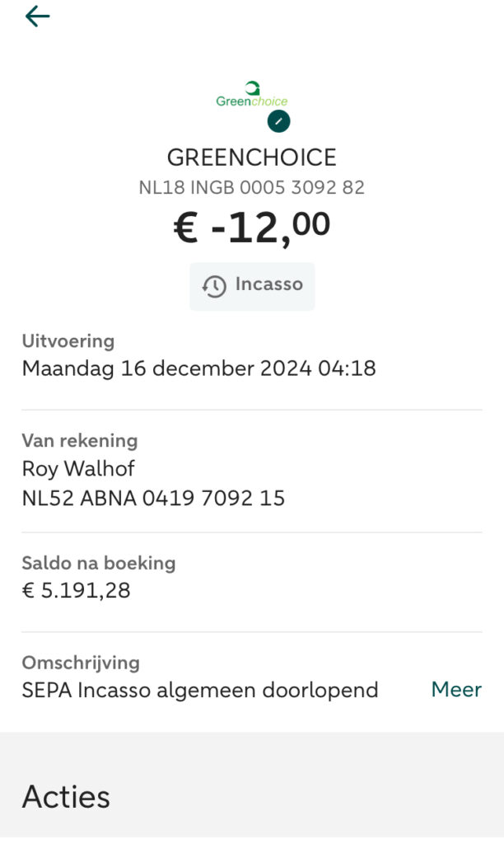
Task: Click the Uitvoering field label
Action: pyautogui.click(x=68, y=341)
